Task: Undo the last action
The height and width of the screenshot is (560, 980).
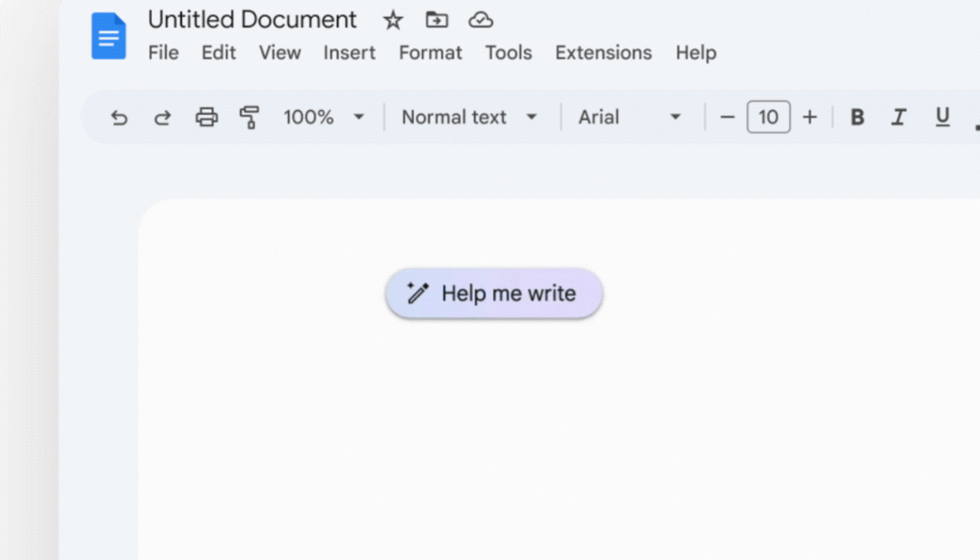Action: [119, 118]
